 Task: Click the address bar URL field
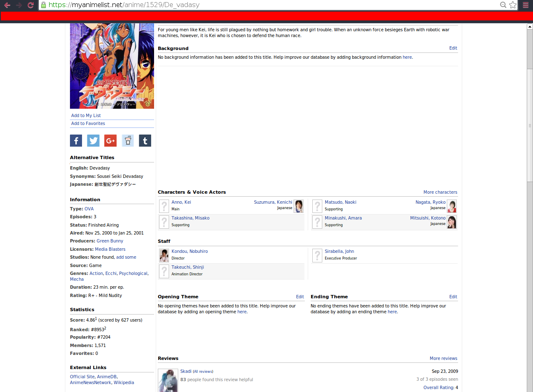point(271,5)
